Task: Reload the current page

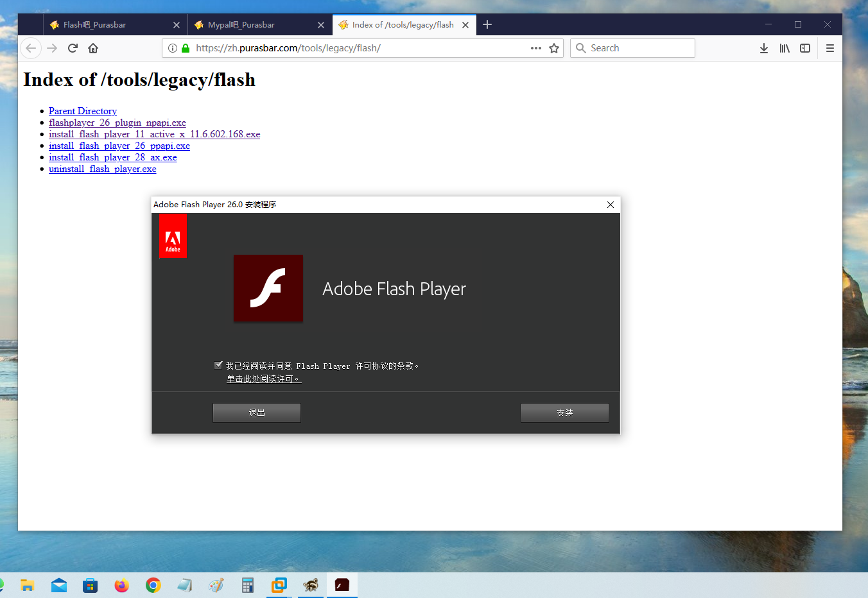Action: point(73,48)
